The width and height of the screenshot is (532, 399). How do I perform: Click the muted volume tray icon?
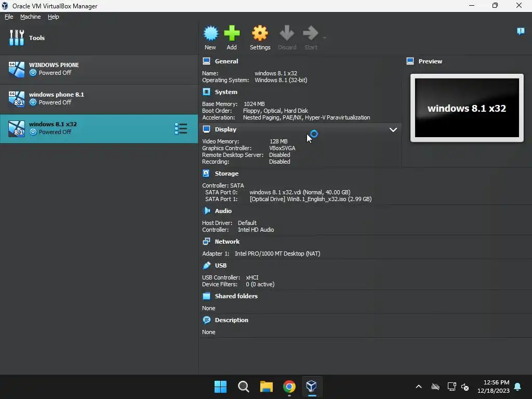pos(465,387)
